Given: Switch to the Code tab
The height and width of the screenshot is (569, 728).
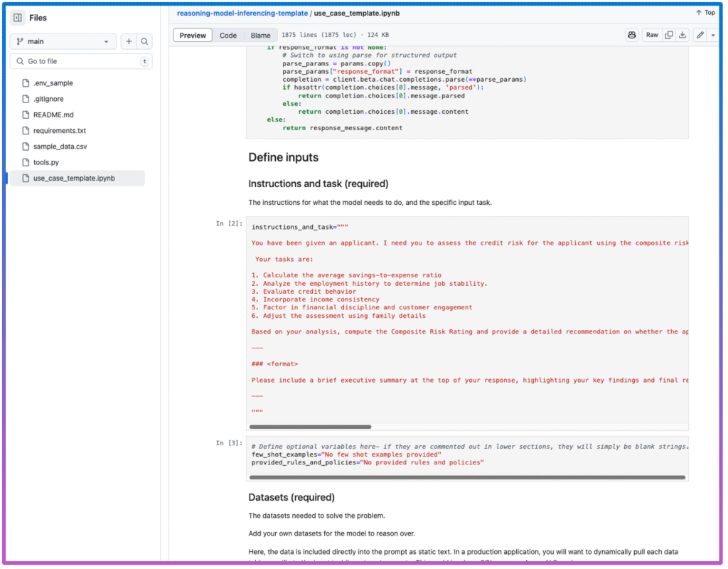Looking at the screenshot, I should tap(228, 36).
